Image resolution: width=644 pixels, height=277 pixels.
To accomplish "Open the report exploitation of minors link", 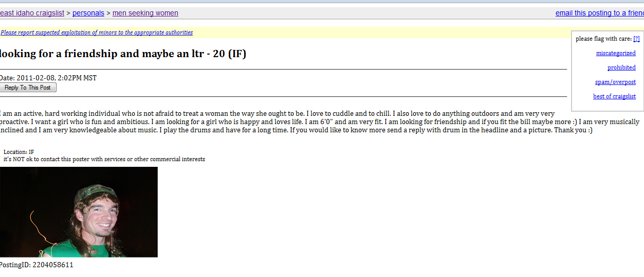I will pyautogui.click(x=97, y=32).
